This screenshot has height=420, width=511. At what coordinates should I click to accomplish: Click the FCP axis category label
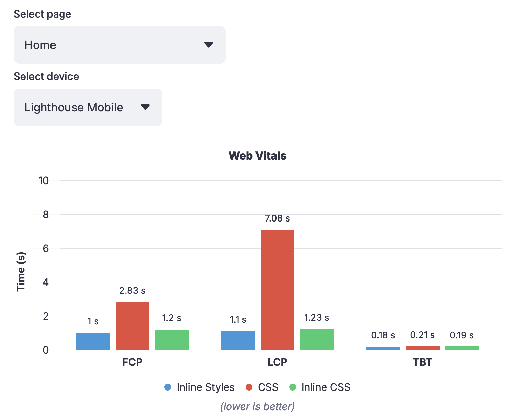tap(132, 362)
